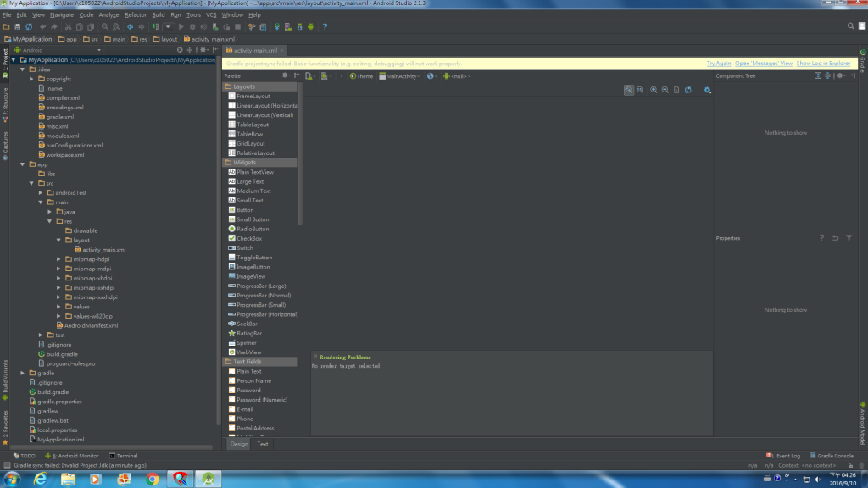Open the Analyze menu
The image size is (868, 488).
click(108, 15)
